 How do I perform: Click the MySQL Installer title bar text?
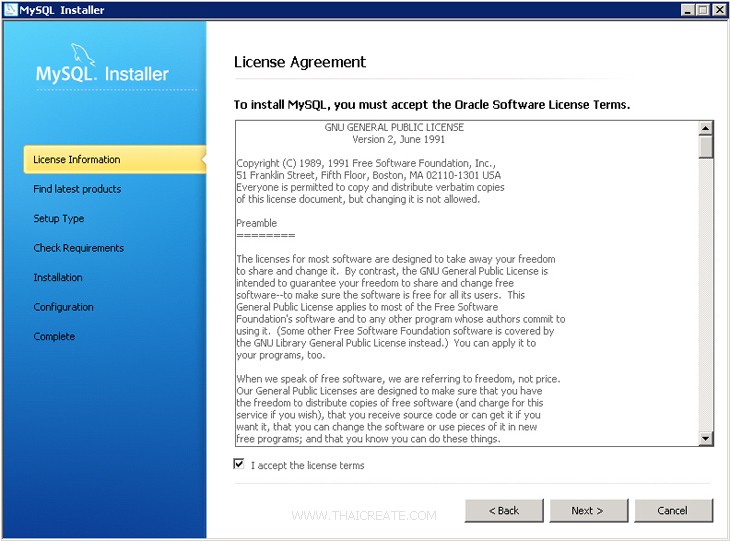(62, 10)
